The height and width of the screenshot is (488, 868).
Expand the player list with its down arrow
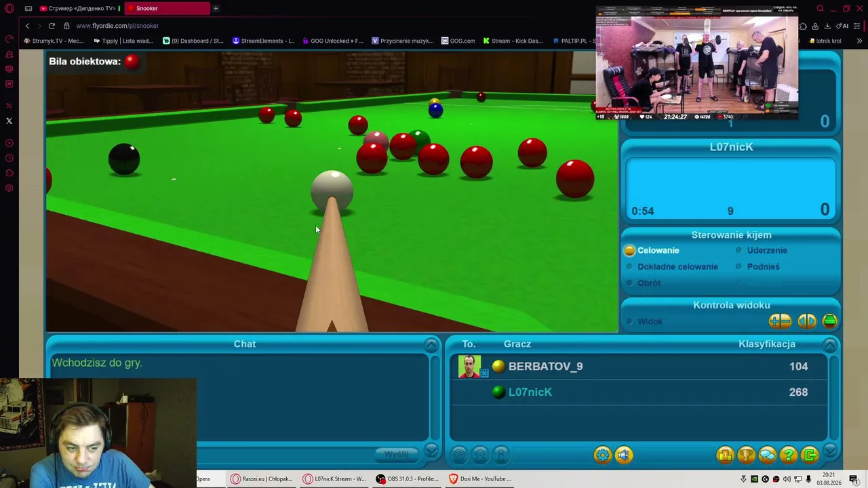830,451
